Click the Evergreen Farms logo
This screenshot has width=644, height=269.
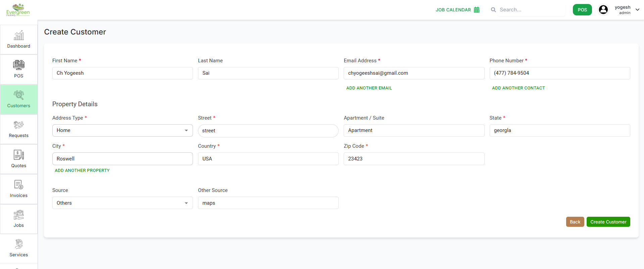click(18, 10)
